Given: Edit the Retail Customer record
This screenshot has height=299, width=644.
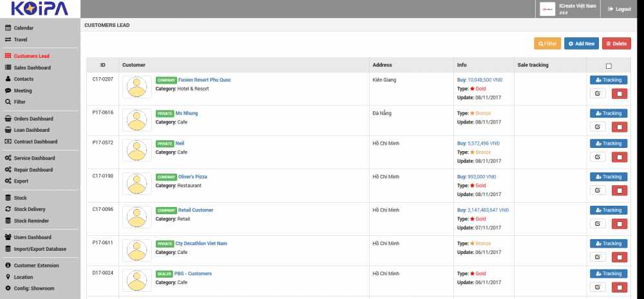Looking at the screenshot, I should pyautogui.click(x=598, y=224).
